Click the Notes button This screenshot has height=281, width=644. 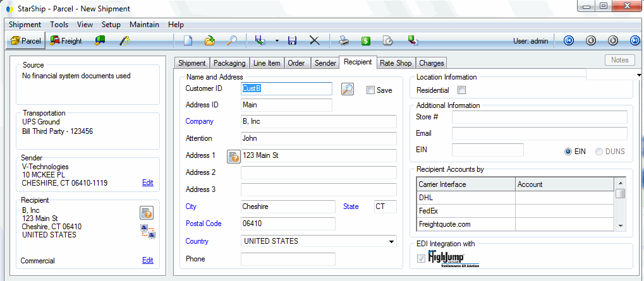click(620, 60)
